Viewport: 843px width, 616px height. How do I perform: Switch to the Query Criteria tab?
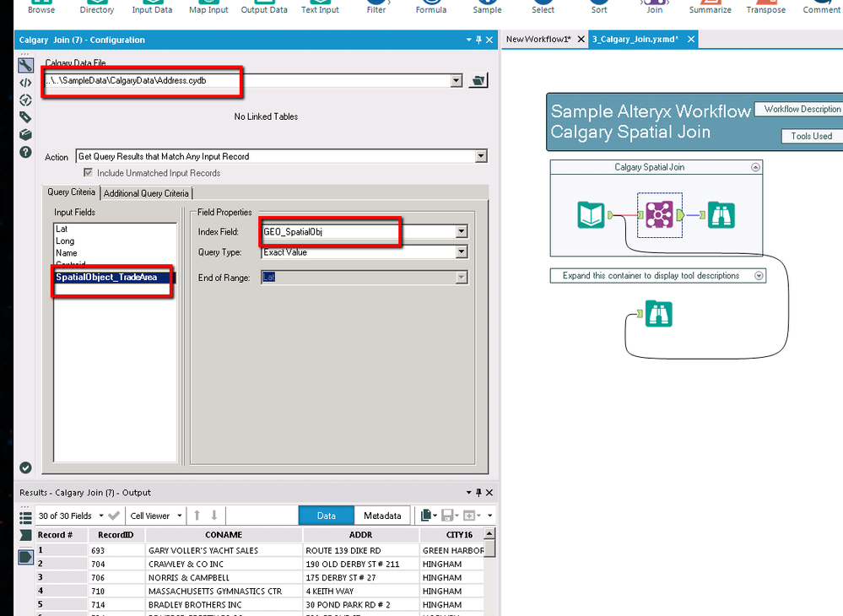pyautogui.click(x=71, y=192)
